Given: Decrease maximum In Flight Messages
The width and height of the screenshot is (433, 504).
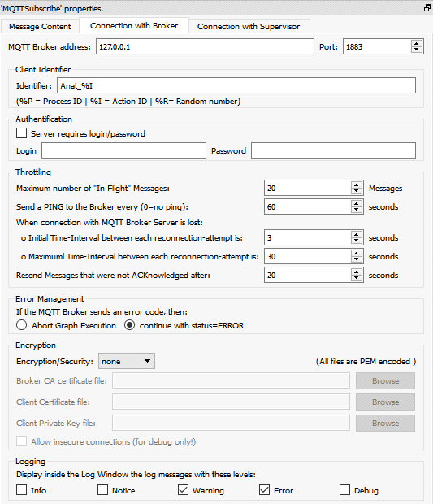Looking at the screenshot, I should click(x=357, y=191).
